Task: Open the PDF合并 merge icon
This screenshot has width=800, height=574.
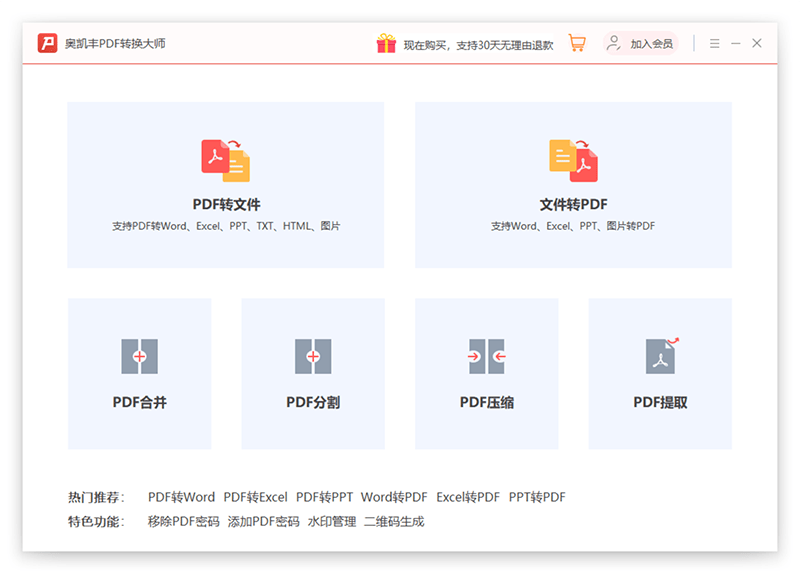Action: pos(139,356)
